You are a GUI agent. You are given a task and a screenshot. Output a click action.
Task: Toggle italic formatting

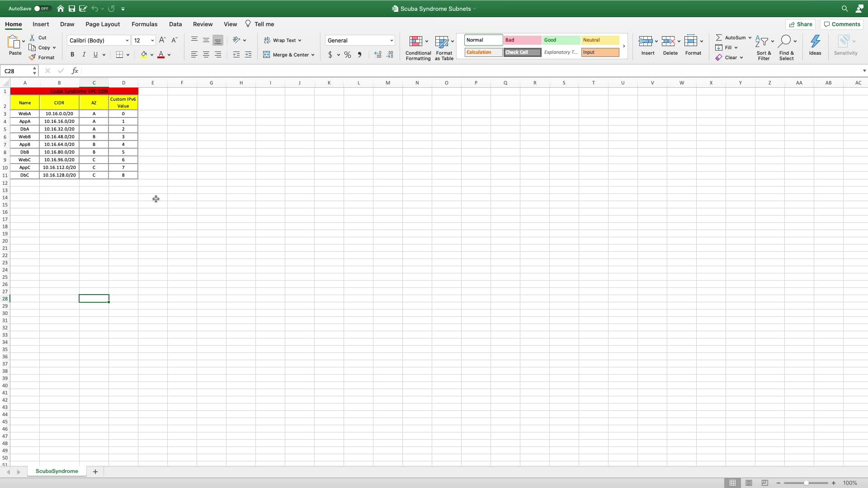pos(84,55)
